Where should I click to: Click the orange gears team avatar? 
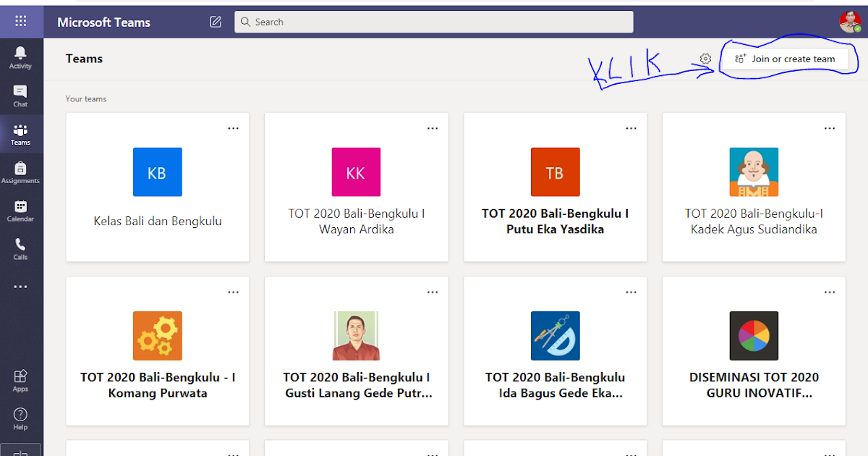pos(157,336)
